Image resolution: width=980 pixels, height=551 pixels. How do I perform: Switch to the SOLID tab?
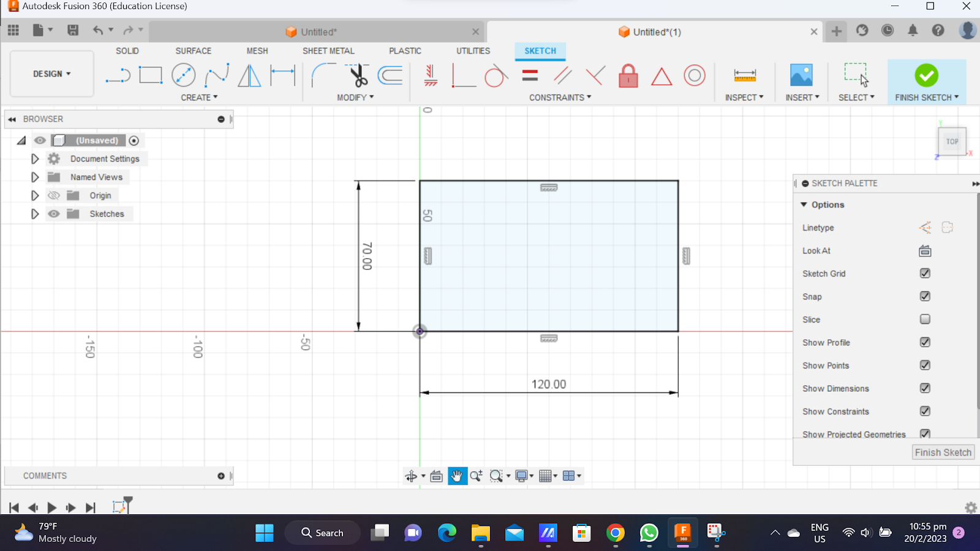(127, 51)
